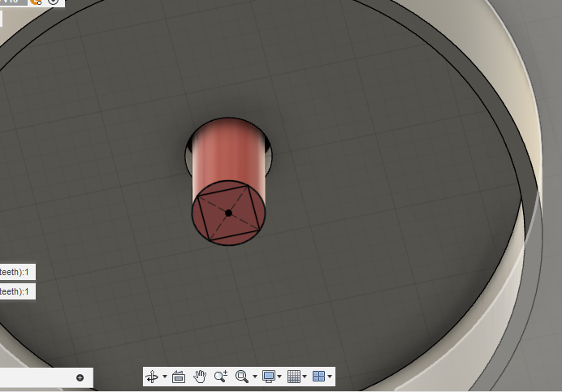
Task: Expand the Grid and Snaps dropdown arrow
Action: (x=305, y=377)
